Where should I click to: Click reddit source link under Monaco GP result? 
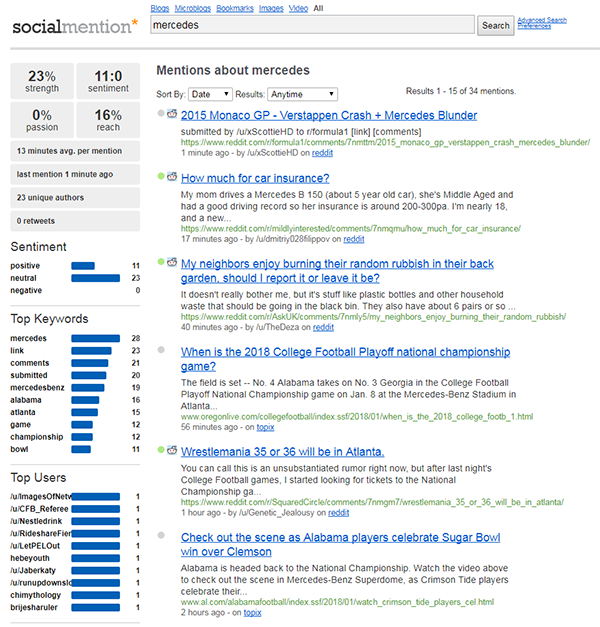point(322,153)
